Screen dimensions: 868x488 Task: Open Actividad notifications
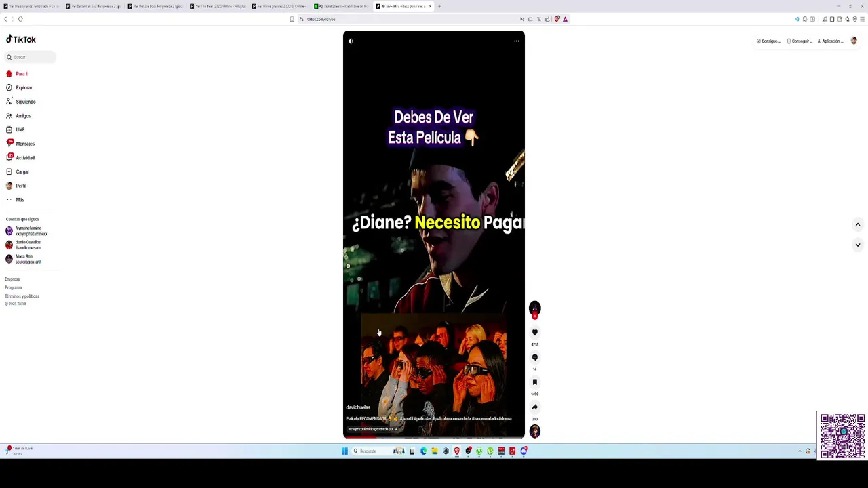click(20, 158)
